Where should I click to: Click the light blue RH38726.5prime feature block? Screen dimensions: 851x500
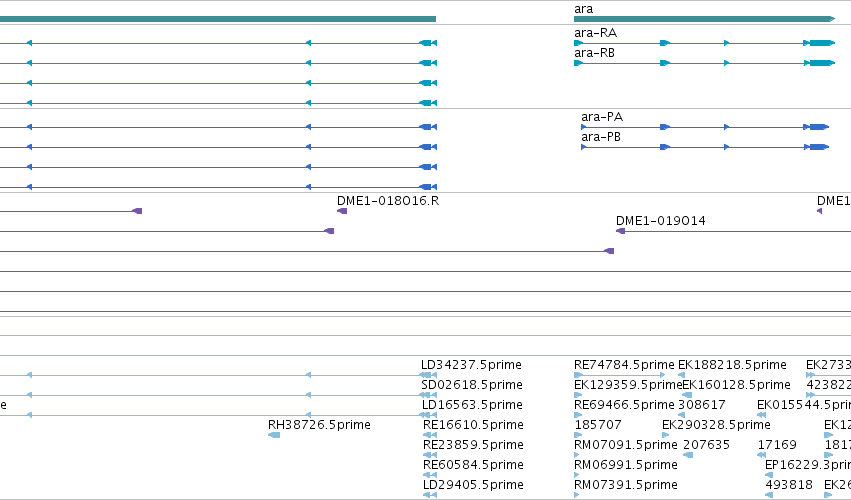[x=274, y=435]
